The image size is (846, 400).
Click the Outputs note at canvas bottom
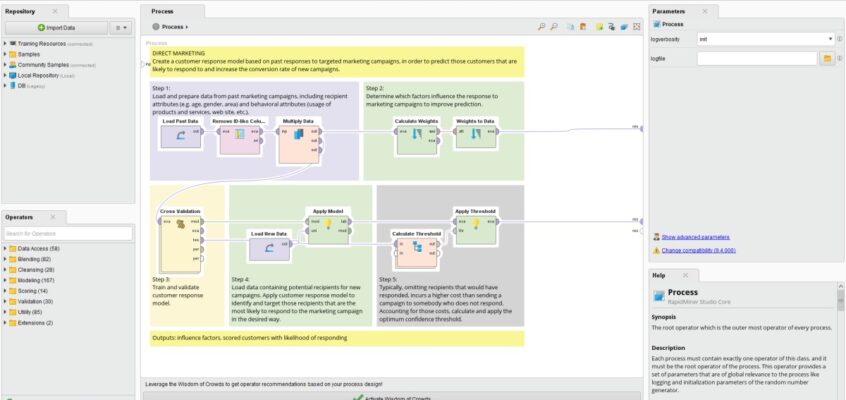[337, 338]
